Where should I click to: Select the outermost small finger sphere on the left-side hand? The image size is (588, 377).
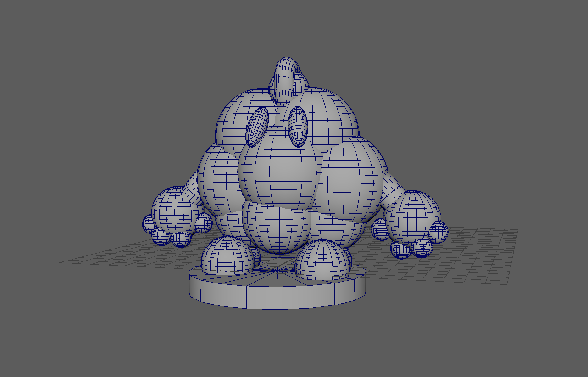tap(150, 224)
